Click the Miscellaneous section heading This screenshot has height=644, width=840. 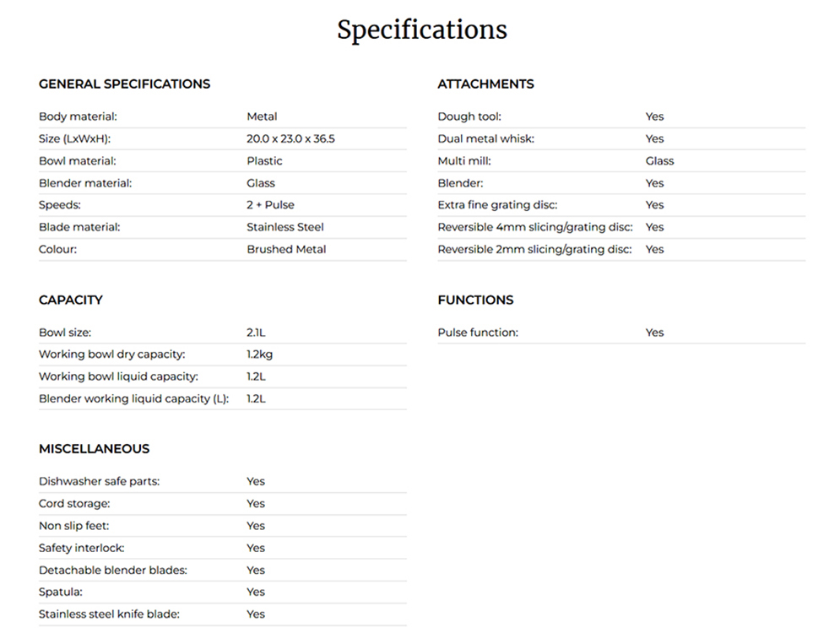pos(94,449)
